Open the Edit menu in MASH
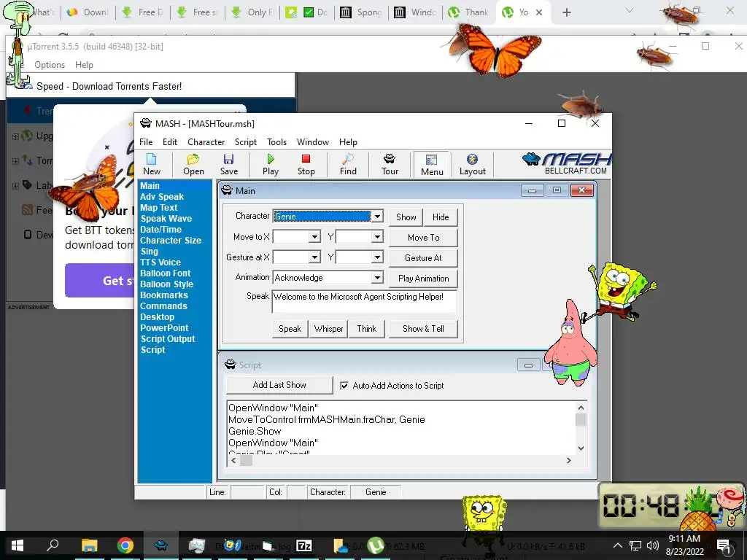 [x=169, y=142]
